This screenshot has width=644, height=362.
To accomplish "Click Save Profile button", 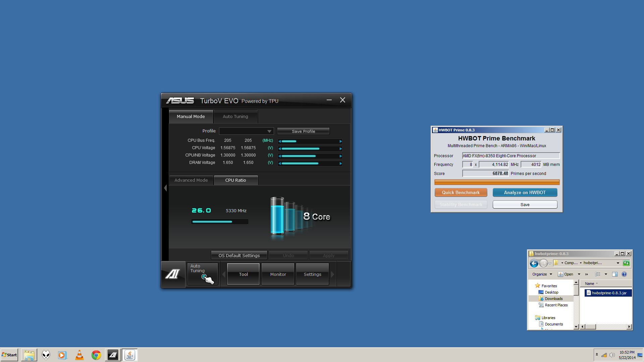I will click(303, 131).
